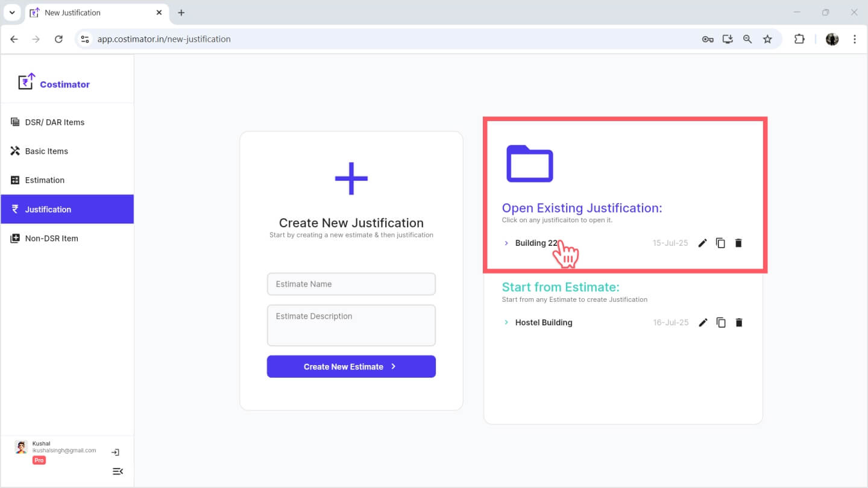Click ikushalsingh@gmail.com email text

coord(64,450)
